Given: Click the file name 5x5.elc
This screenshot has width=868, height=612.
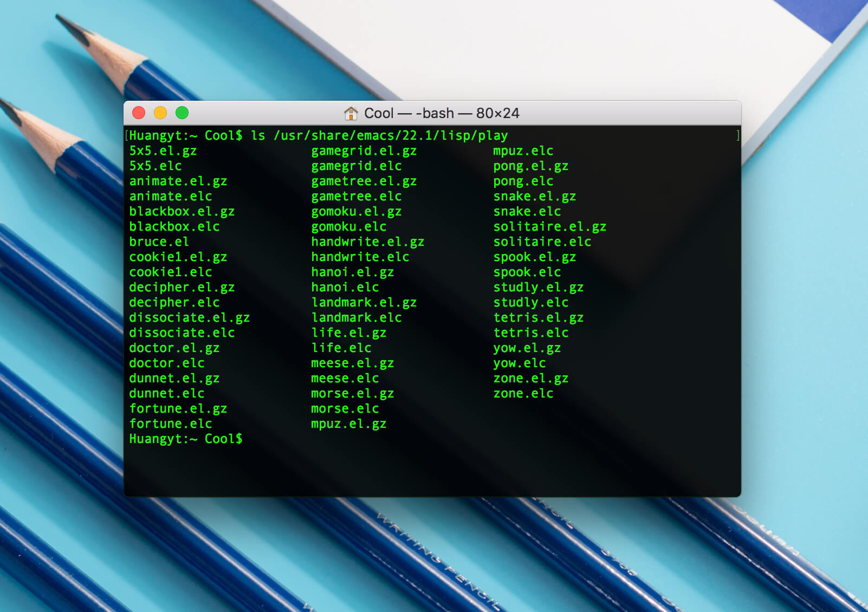Looking at the screenshot, I should coord(156,166).
